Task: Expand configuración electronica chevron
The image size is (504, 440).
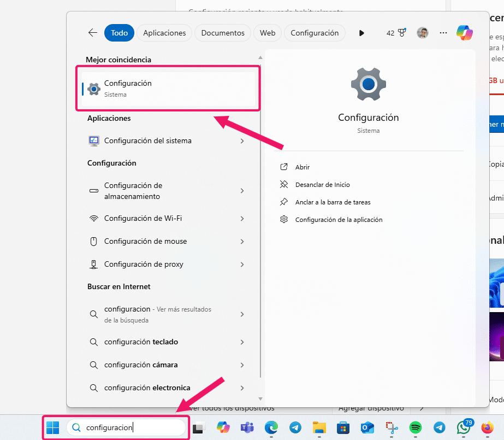Action: point(242,388)
